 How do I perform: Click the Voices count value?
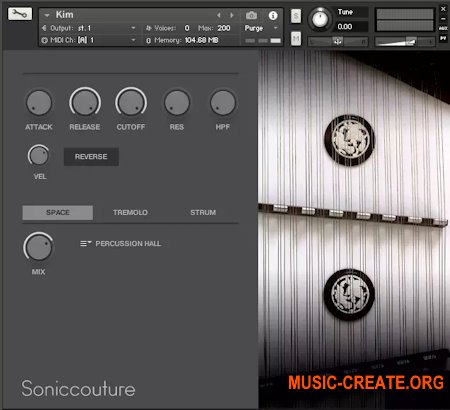187,28
